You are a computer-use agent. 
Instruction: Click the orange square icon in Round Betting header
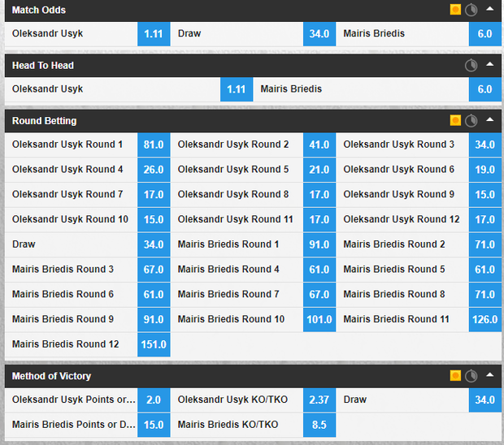tap(456, 120)
